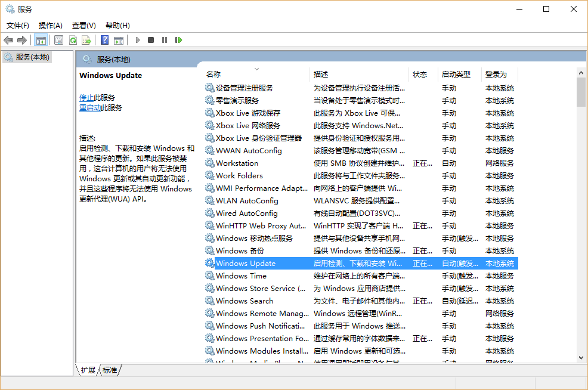Open the 文件(F) menu
The height and width of the screenshot is (390, 588).
(18, 26)
